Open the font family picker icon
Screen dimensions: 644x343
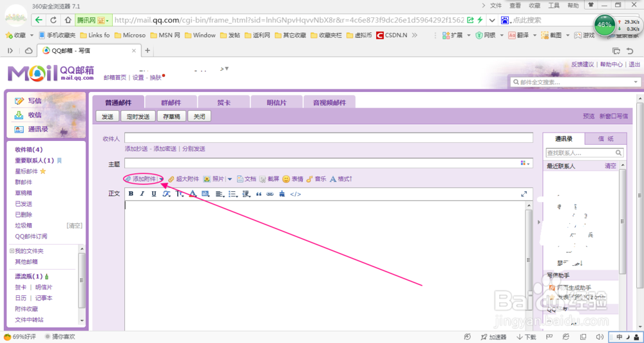point(166,194)
